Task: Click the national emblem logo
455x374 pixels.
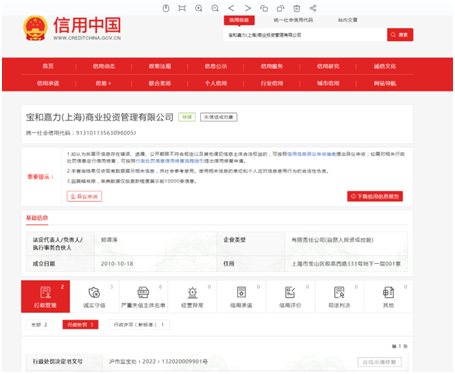Action: (35, 28)
